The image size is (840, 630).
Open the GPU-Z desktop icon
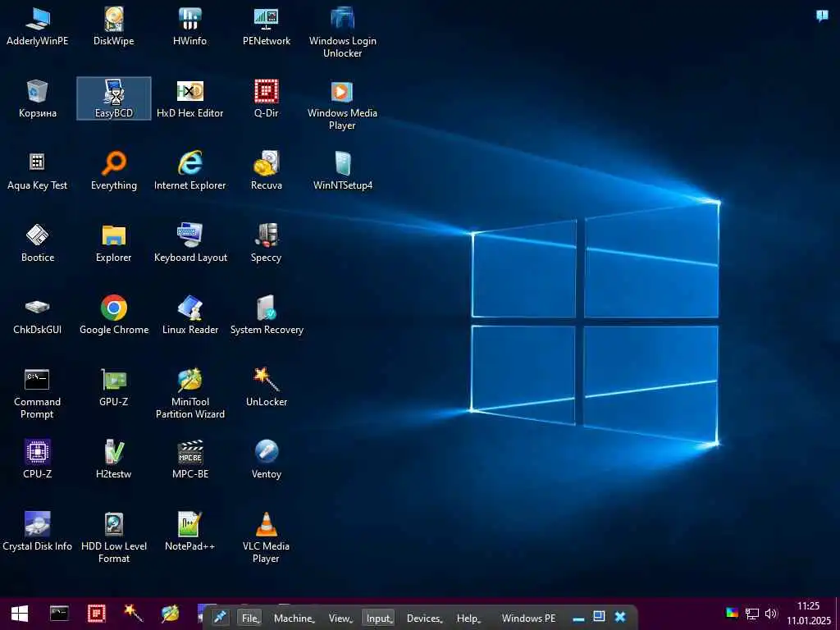113,388
